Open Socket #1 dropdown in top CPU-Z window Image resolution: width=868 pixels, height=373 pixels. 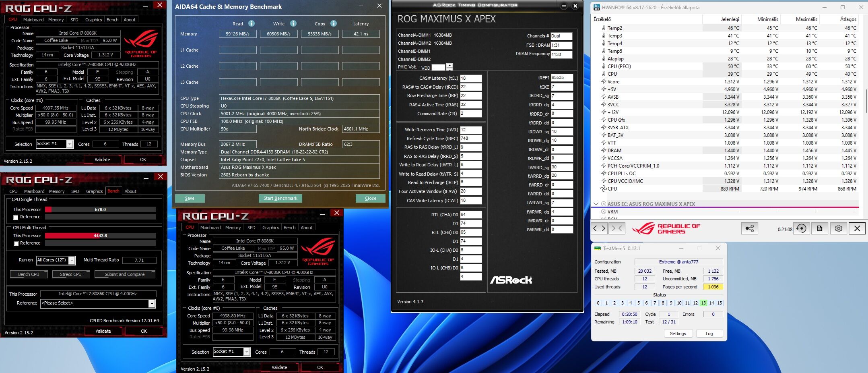pos(70,144)
